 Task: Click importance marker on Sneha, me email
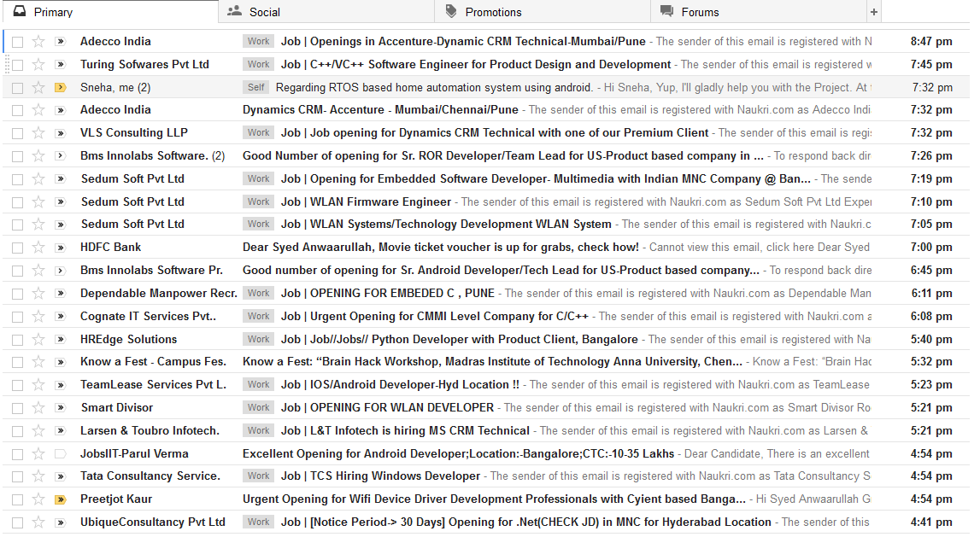[x=60, y=87]
